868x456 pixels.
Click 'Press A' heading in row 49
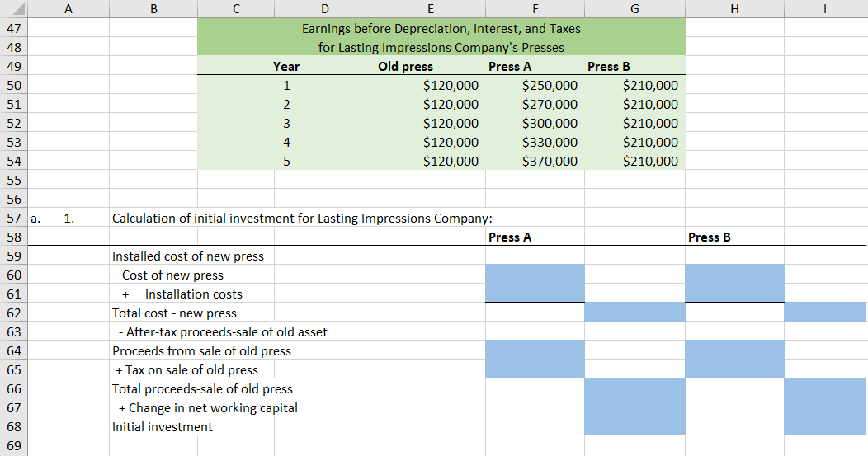[510, 67]
